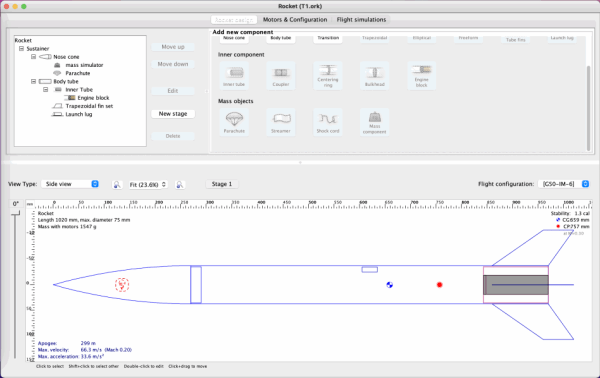The width and height of the screenshot is (600, 378).
Task: Click the Trapezoidal fin set tree icon
Action: 57,106
